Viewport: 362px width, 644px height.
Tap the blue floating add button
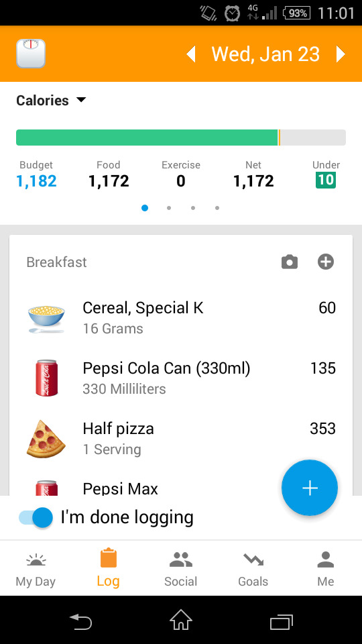coord(310,488)
